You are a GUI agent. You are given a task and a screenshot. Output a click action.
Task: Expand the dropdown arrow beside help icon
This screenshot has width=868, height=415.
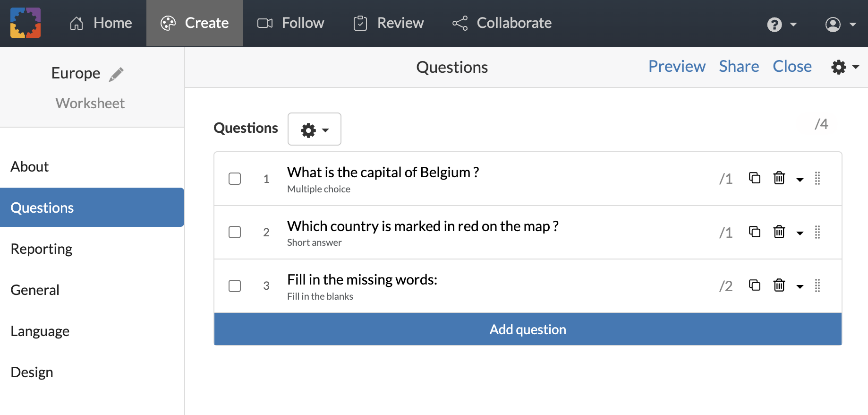793,25
